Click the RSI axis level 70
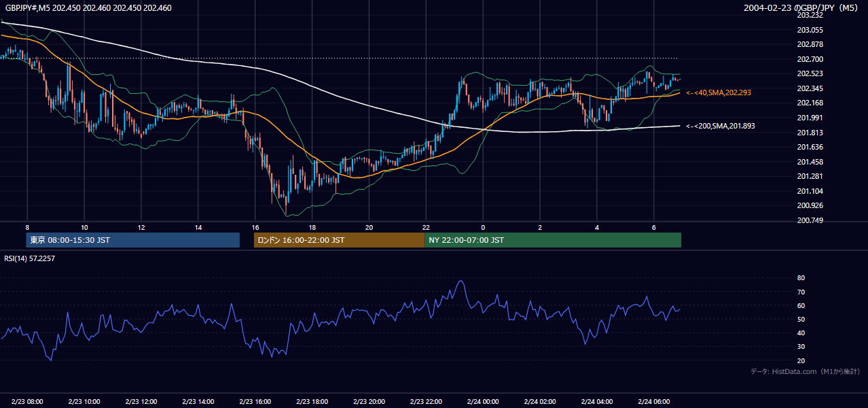Image resolution: width=868 pixels, height=408 pixels. coord(801,292)
